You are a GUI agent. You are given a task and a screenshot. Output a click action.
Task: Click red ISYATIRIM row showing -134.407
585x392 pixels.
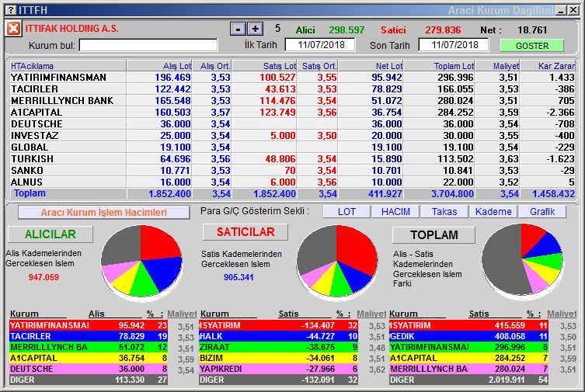pos(279,325)
